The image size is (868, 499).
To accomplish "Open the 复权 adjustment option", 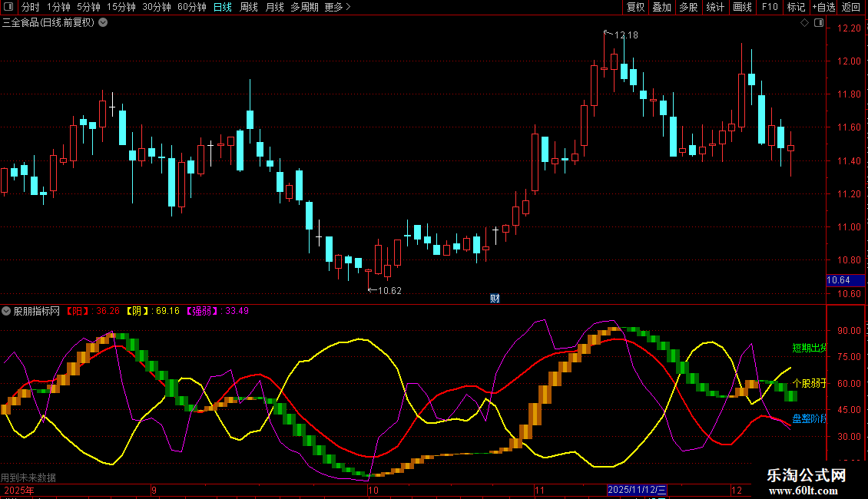I will tap(635, 7).
